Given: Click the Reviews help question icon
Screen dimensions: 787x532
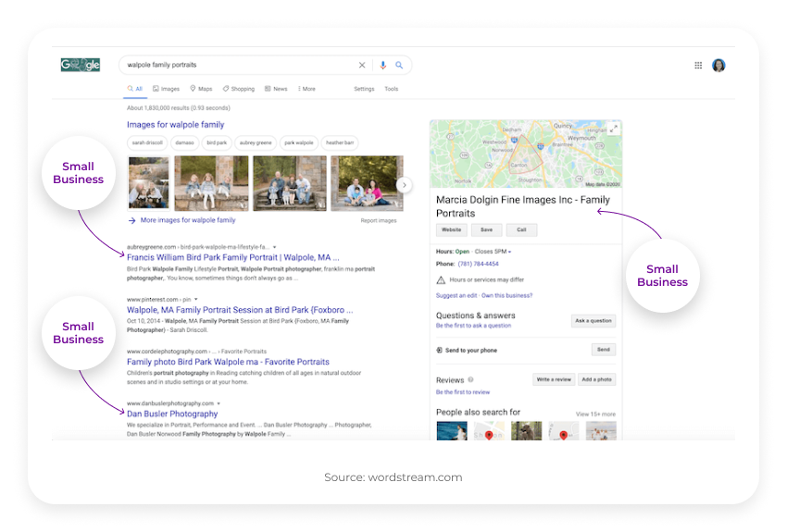Looking at the screenshot, I should (470, 379).
